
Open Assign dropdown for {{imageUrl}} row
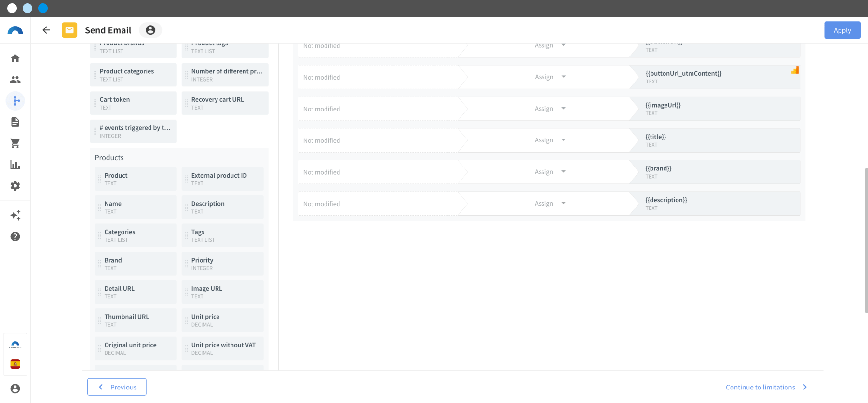[550, 109]
